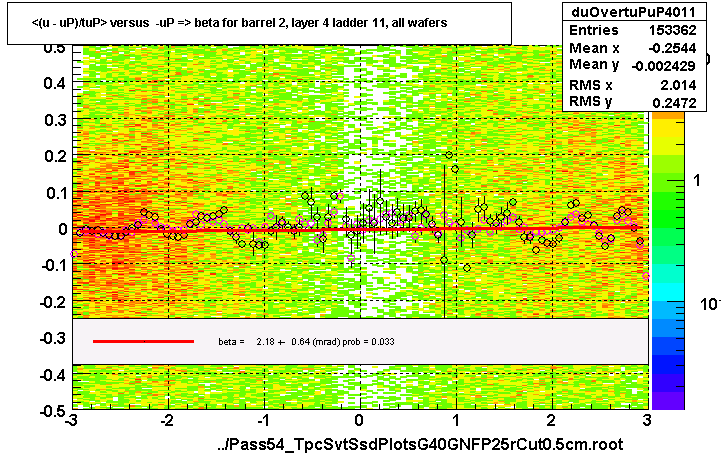Click y-axis label -0.3
The width and height of the screenshot is (721, 455).
[x=52, y=339]
